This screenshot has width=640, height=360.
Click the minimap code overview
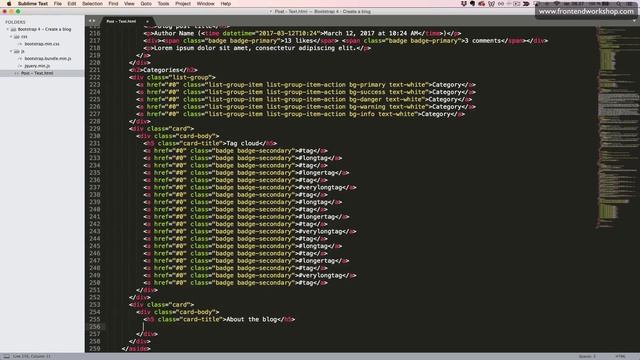point(618,127)
